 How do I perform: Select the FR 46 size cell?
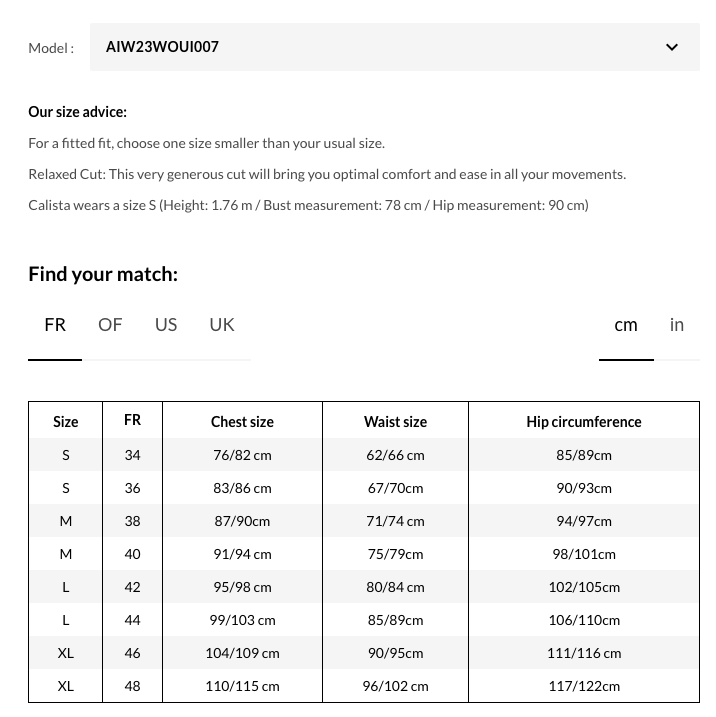(x=133, y=653)
